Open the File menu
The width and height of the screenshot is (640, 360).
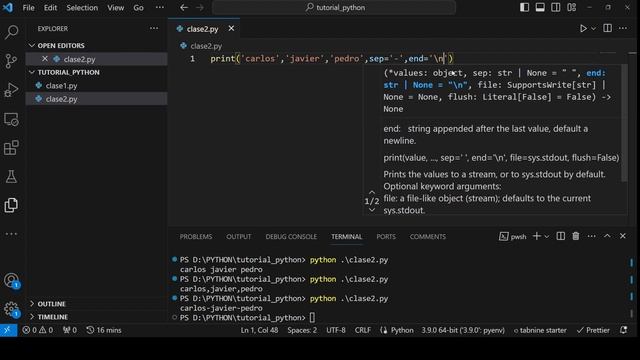coord(29,7)
